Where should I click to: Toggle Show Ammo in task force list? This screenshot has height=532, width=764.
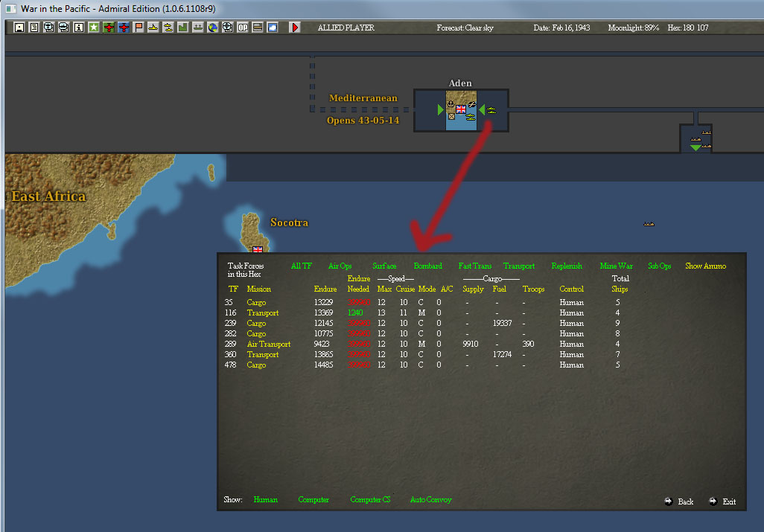(x=705, y=266)
